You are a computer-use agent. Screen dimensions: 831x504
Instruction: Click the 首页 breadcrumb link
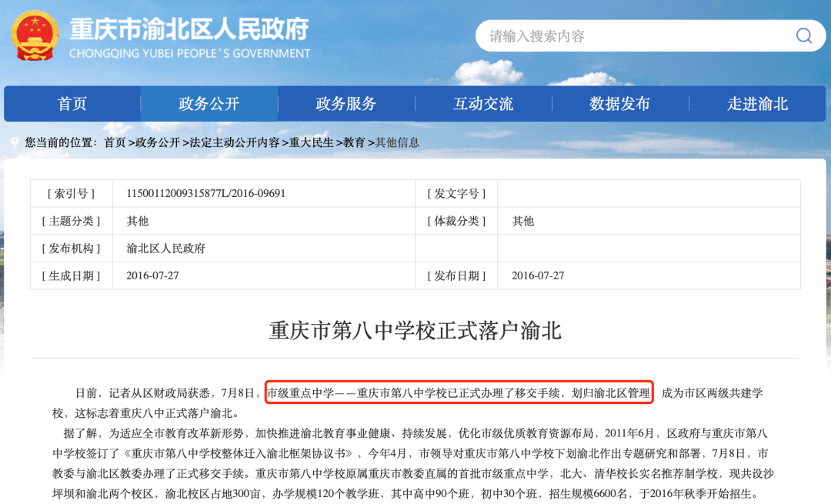click(x=115, y=142)
